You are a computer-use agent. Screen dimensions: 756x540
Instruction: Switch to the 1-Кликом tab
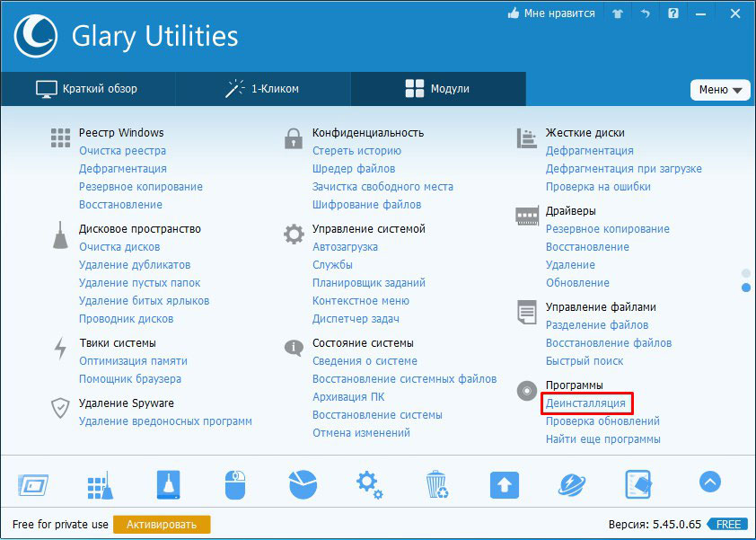[262, 89]
